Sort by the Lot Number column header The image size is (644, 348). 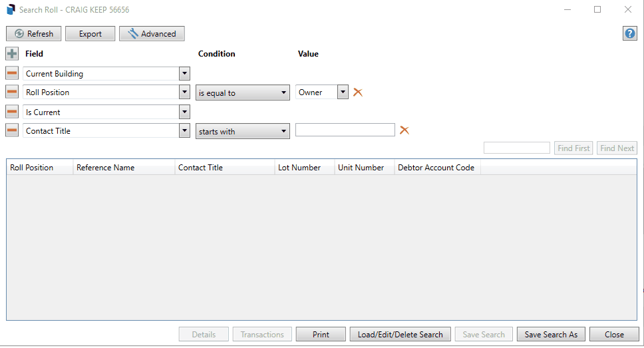(x=304, y=168)
